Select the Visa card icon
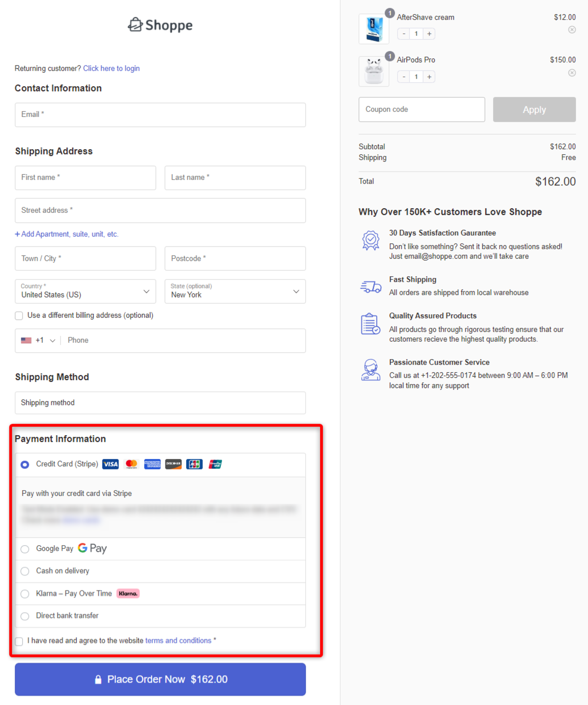Screen dimensions: 588x705 [x=110, y=464]
